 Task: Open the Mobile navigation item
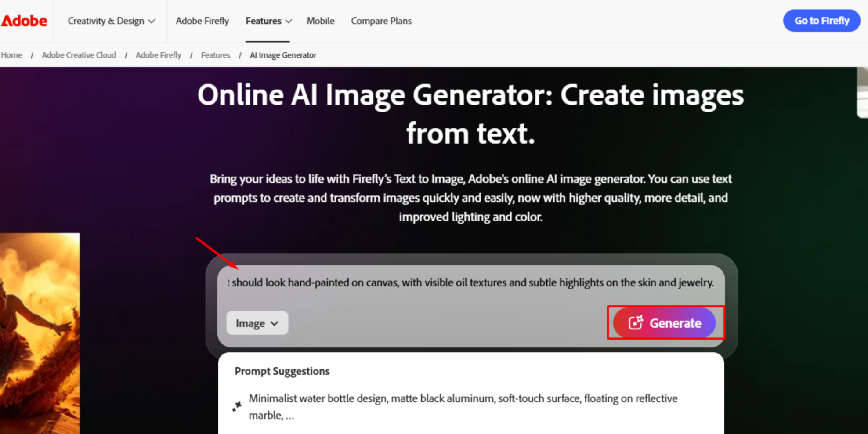320,21
